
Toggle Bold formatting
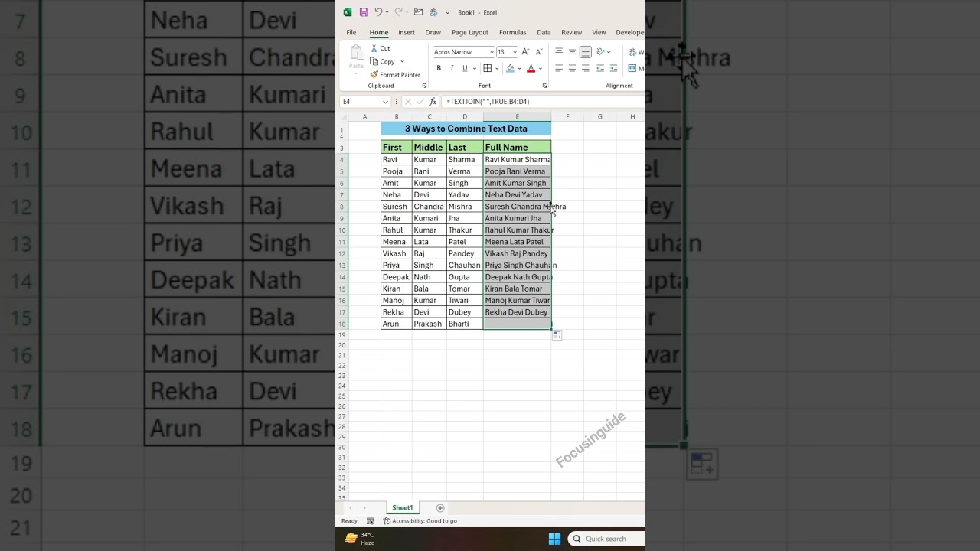[x=439, y=68]
